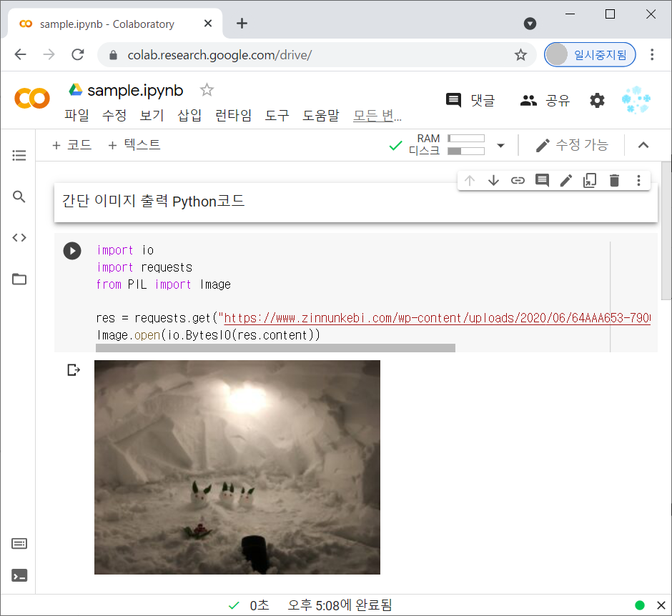The height and width of the screenshot is (616, 672).
Task: Open a new browser tab
Action: coord(242,24)
